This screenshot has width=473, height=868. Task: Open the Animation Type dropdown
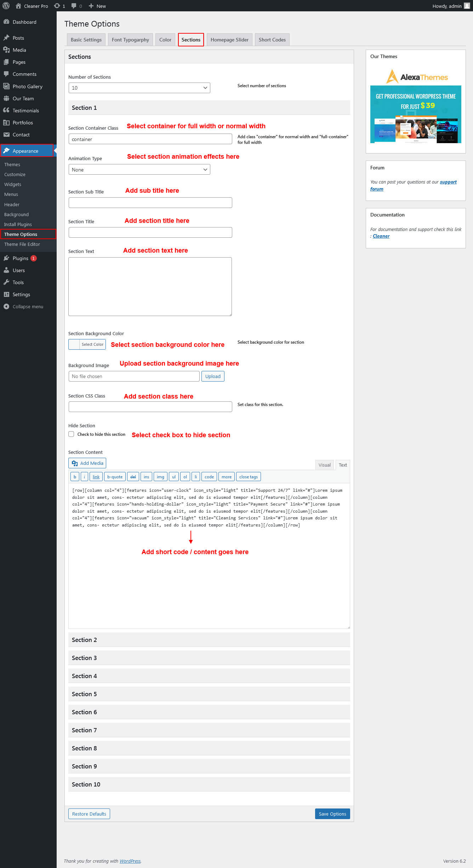(139, 169)
